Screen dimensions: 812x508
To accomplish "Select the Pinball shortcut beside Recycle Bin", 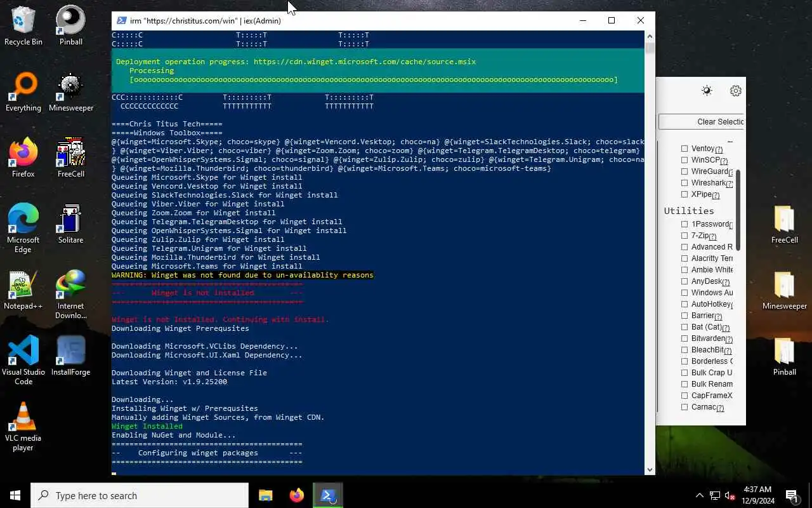I will coord(70,26).
